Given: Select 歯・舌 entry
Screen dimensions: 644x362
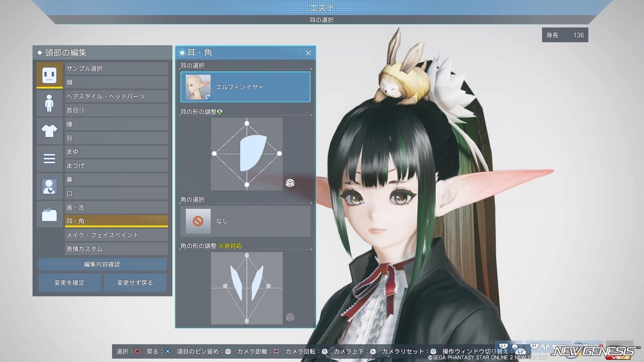Looking at the screenshot, I should tap(116, 208).
